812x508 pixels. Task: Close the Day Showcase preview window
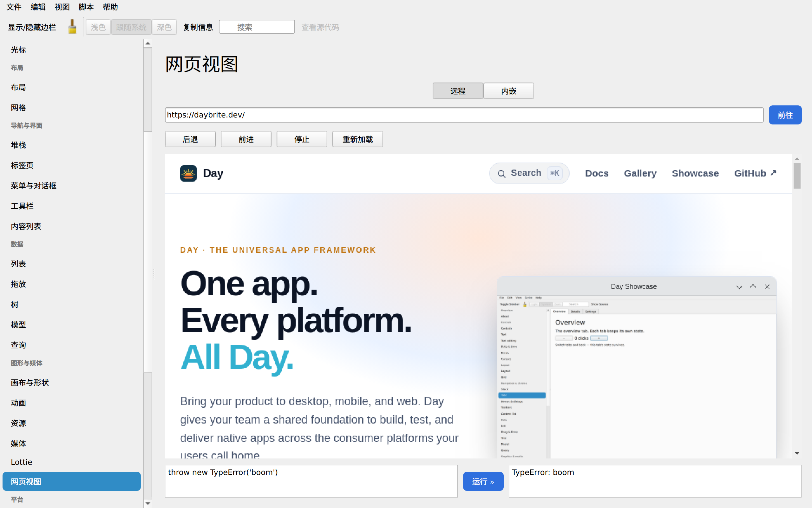767,287
